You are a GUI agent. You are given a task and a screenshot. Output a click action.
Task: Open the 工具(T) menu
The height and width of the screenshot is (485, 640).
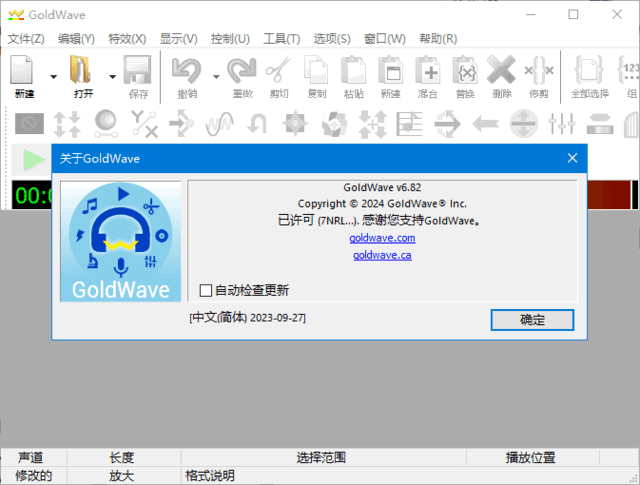tap(282, 39)
